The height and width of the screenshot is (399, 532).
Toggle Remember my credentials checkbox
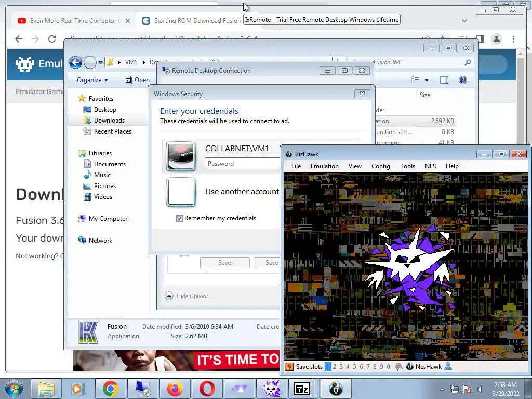pos(179,219)
